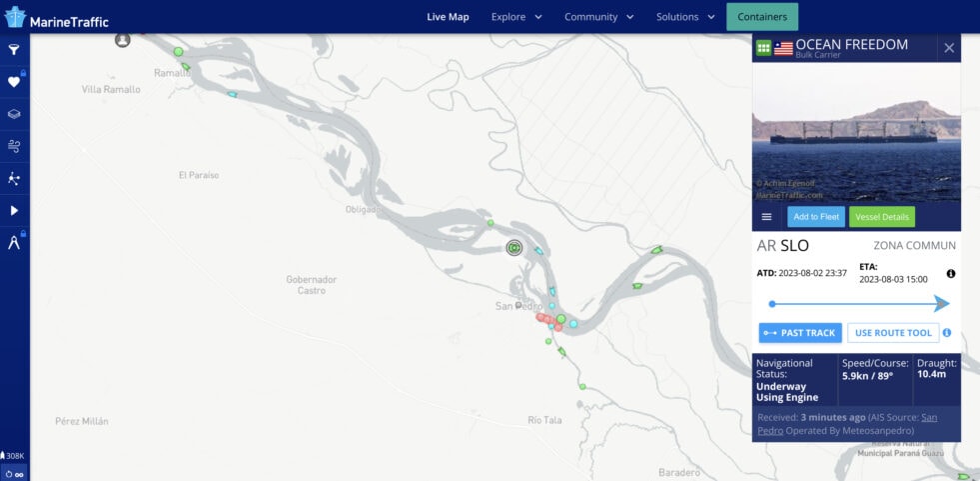Screen dimensions: 980x481
Task: Start playback with the sidebar play icon
Action: pyautogui.click(x=14, y=211)
